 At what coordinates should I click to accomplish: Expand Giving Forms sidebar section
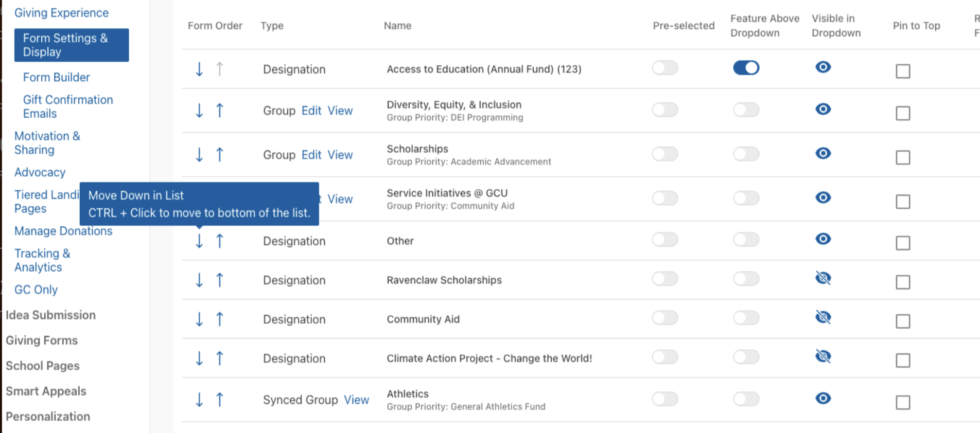click(x=42, y=340)
